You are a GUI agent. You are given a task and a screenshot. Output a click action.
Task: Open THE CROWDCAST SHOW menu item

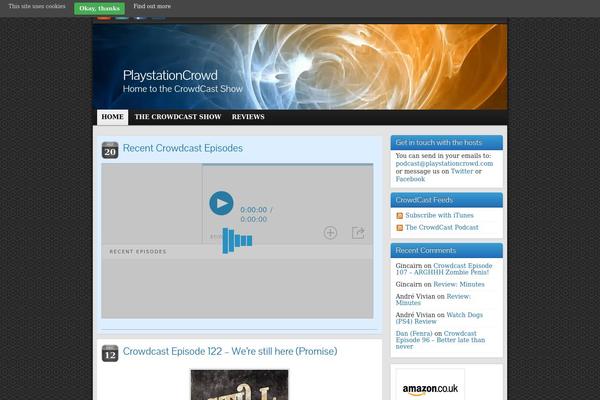tap(178, 117)
